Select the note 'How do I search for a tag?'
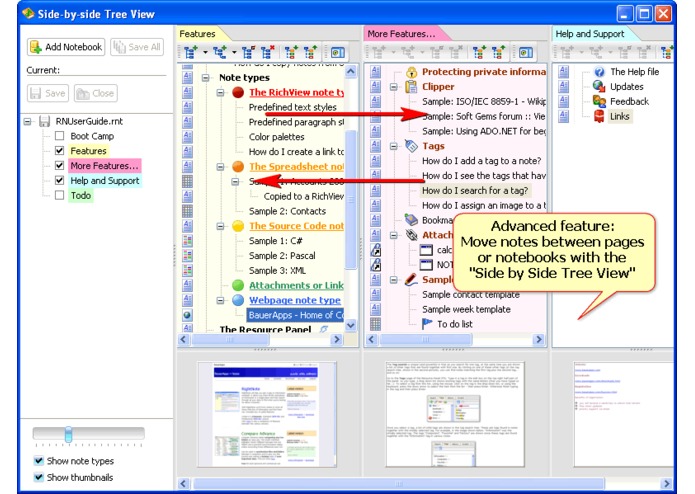695x494 pixels. [475, 191]
